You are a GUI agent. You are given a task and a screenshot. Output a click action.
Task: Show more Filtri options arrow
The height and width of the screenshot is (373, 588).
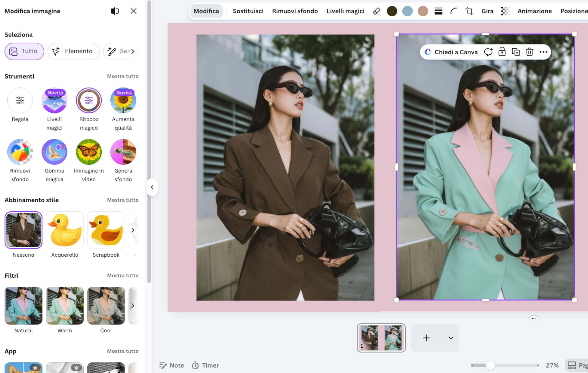click(133, 306)
